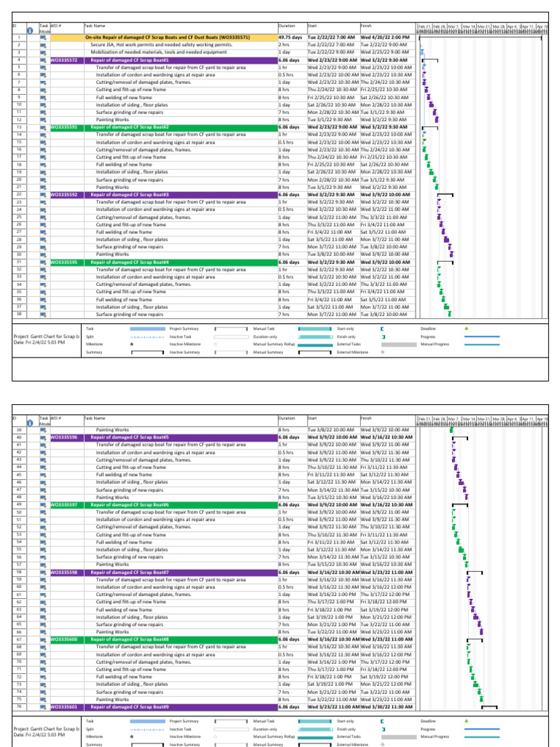Select the Secure JSA, Hot work permits task
The height and width of the screenshot is (747, 560).
coord(161,44)
